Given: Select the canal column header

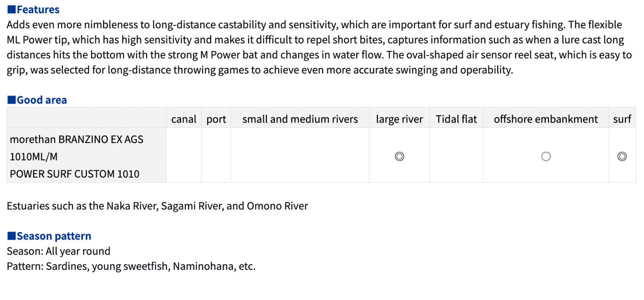Looking at the screenshot, I should click(184, 119).
